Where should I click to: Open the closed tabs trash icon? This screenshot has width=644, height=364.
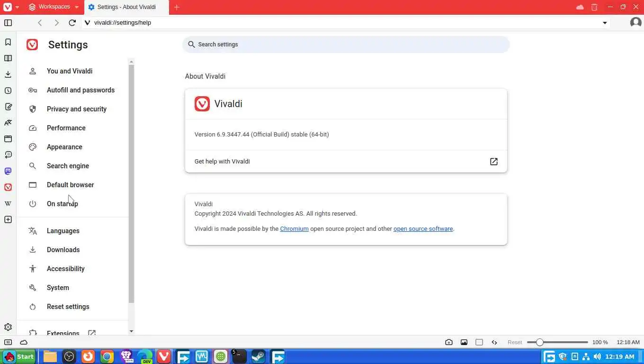[x=594, y=7]
